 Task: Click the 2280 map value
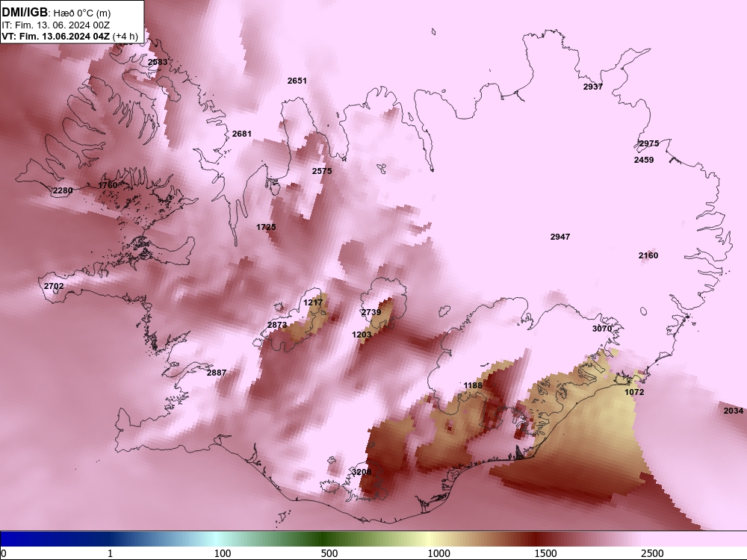point(63,191)
